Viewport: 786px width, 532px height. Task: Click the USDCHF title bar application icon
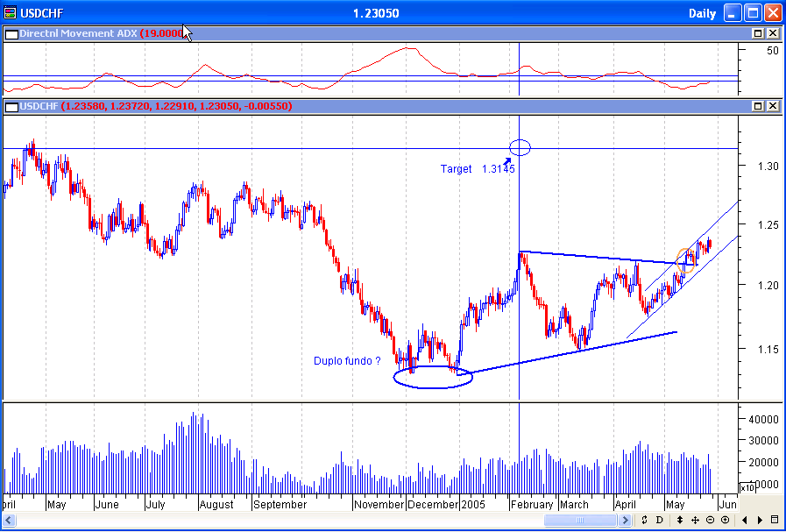click(x=11, y=12)
